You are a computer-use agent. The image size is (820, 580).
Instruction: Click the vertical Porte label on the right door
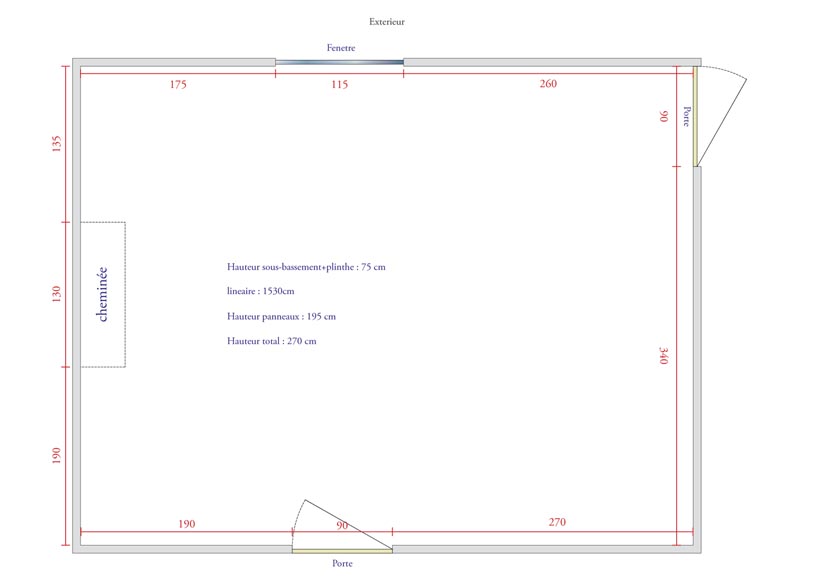tap(687, 116)
